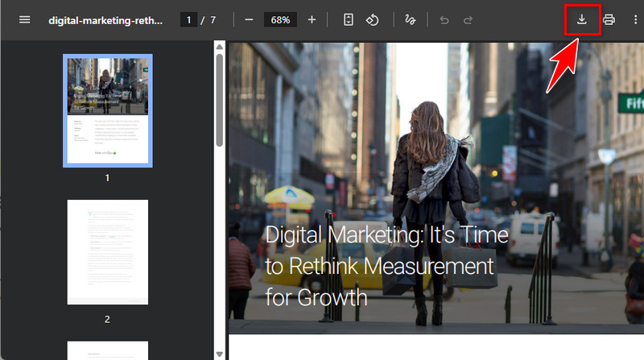
Task: Click the current page number field
Action: click(189, 19)
